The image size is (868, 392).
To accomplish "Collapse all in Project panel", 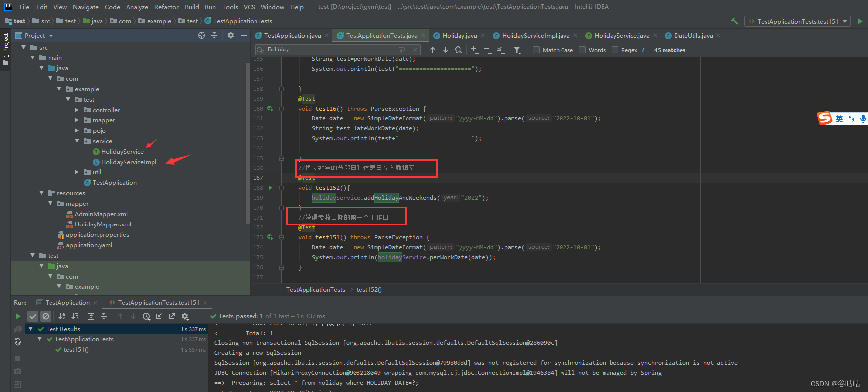I will point(214,35).
